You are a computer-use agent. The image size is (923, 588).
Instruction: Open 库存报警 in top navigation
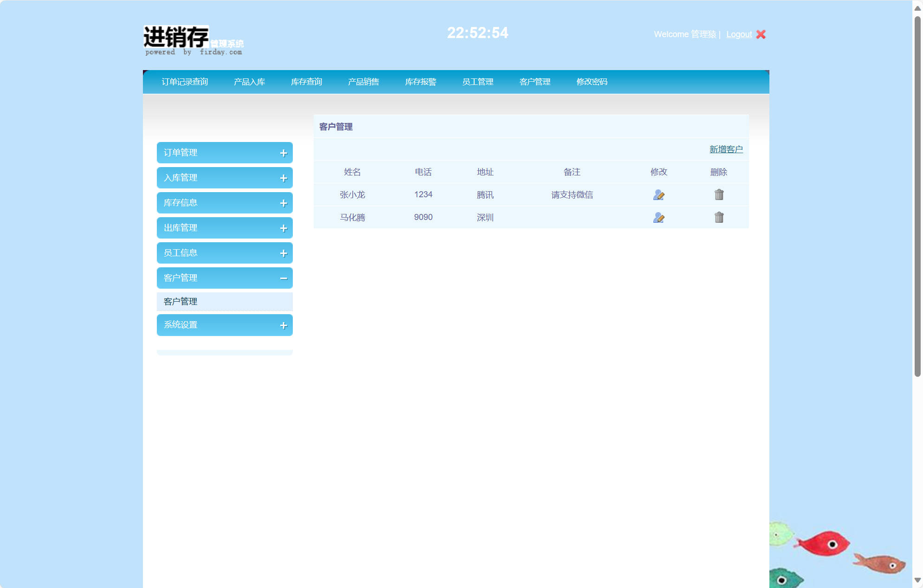pyautogui.click(x=420, y=82)
